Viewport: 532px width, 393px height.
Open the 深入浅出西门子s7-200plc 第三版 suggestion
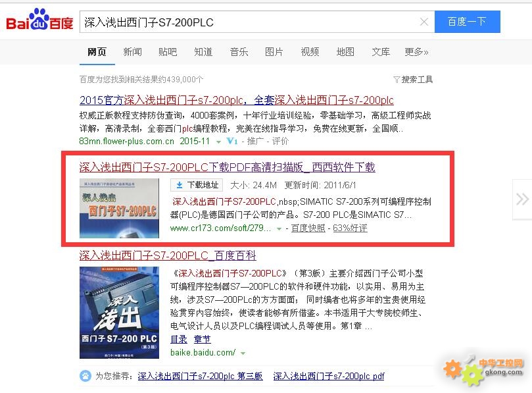point(200,376)
